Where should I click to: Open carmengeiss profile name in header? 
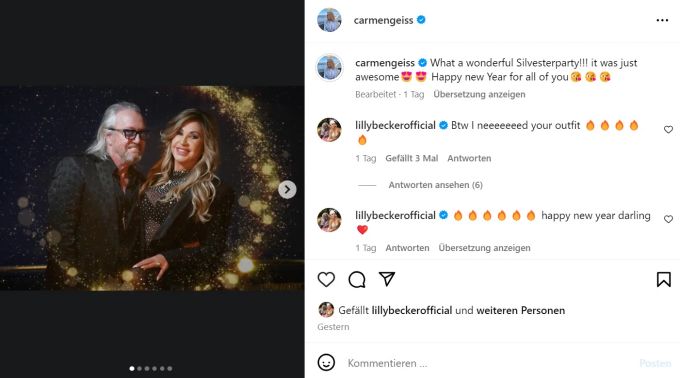click(x=383, y=20)
